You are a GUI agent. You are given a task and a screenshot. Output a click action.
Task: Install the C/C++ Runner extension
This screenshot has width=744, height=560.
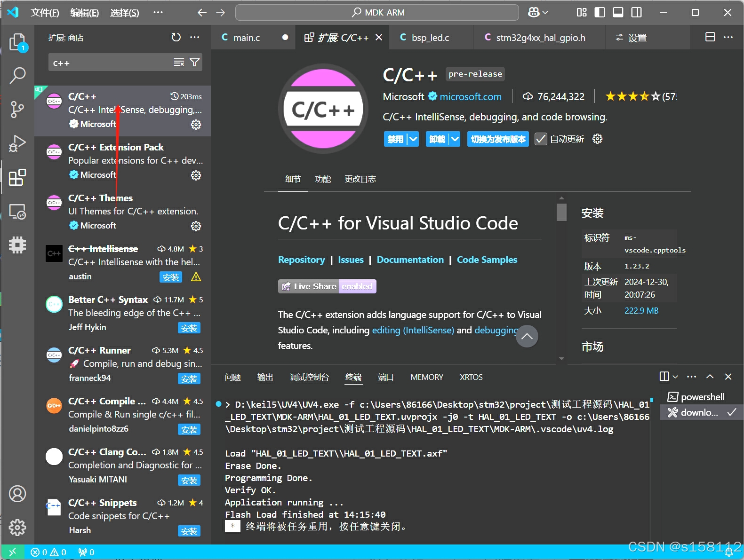click(189, 379)
